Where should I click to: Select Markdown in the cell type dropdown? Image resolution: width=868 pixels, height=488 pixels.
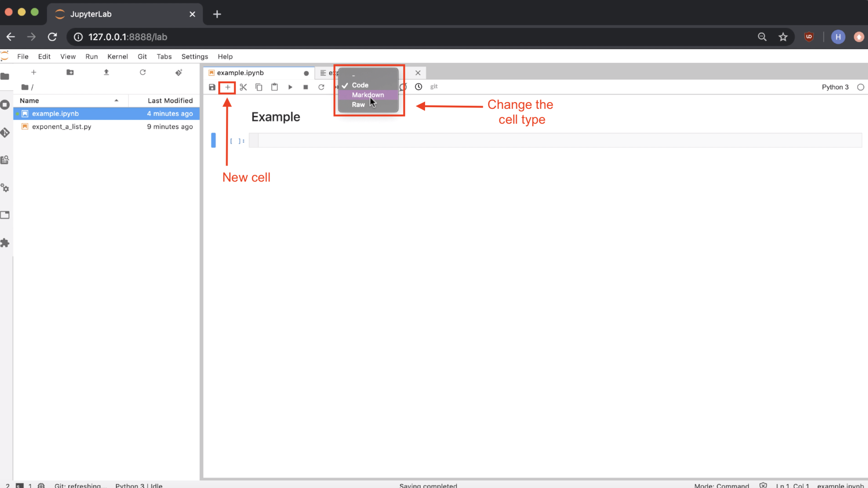pyautogui.click(x=368, y=95)
